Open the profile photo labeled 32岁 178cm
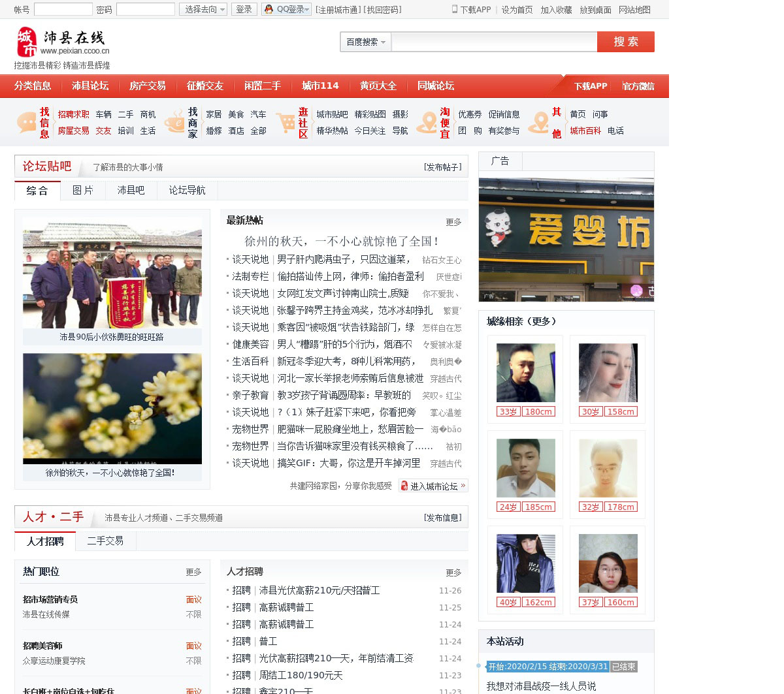This screenshot has width=784, height=694. pos(608,468)
